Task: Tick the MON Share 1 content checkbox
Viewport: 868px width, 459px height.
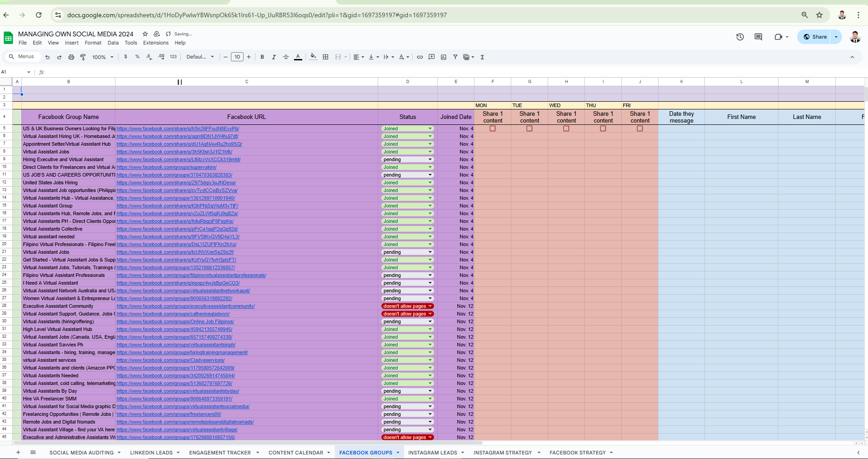Action: pyautogui.click(x=493, y=128)
